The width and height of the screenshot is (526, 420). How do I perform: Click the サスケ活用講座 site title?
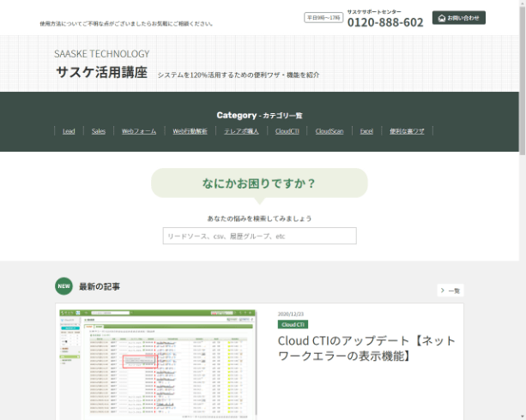coord(101,72)
